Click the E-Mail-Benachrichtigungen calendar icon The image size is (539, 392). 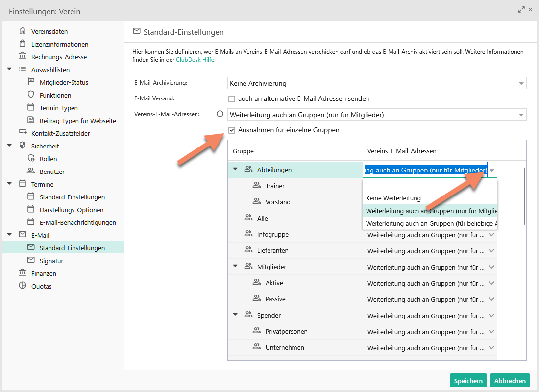pyautogui.click(x=31, y=222)
